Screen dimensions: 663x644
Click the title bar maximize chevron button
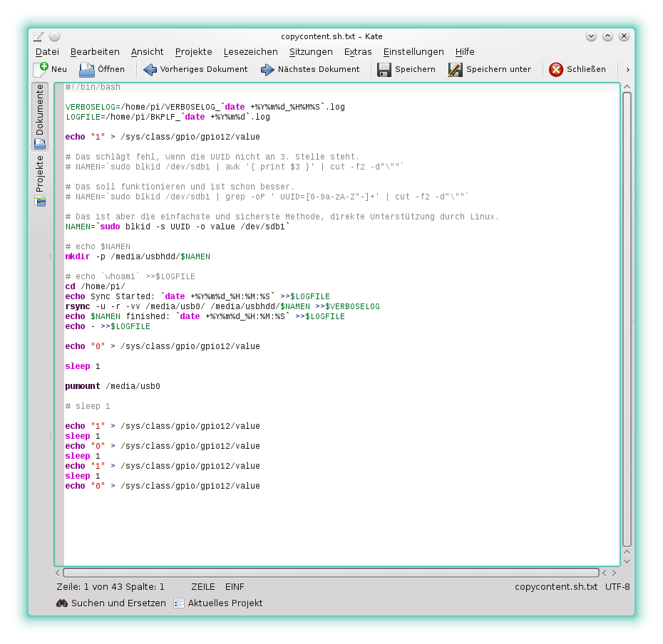pyautogui.click(x=607, y=36)
